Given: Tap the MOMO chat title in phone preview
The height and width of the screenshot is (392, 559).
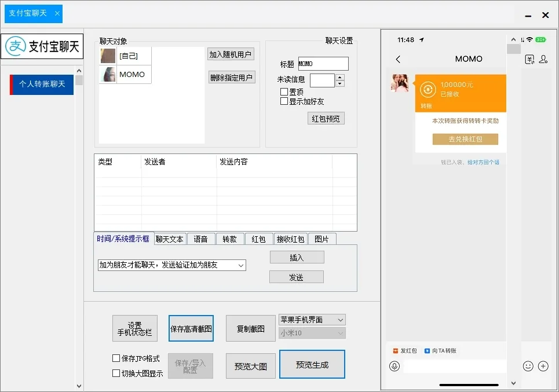Looking at the screenshot, I should [x=469, y=59].
